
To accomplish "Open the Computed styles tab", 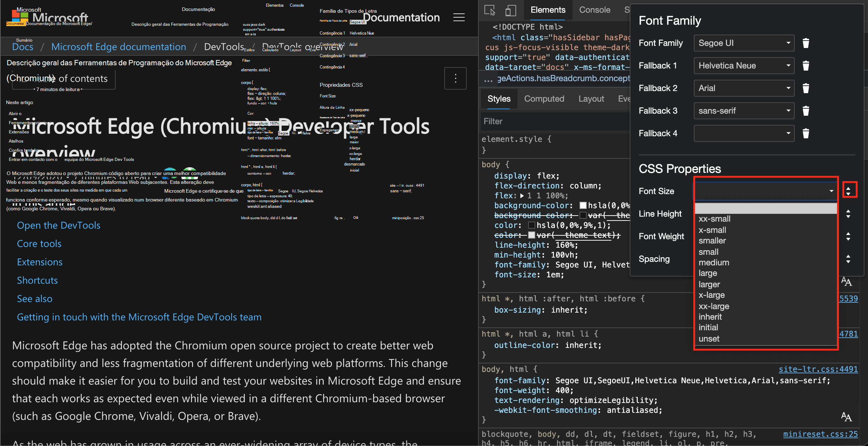I will pos(544,99).
